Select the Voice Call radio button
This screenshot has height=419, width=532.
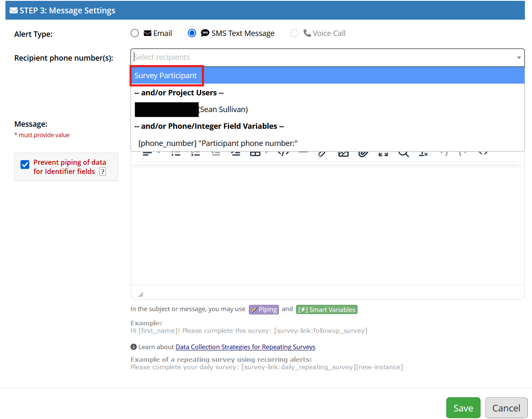pyautogui.click(x=294, y=33)
